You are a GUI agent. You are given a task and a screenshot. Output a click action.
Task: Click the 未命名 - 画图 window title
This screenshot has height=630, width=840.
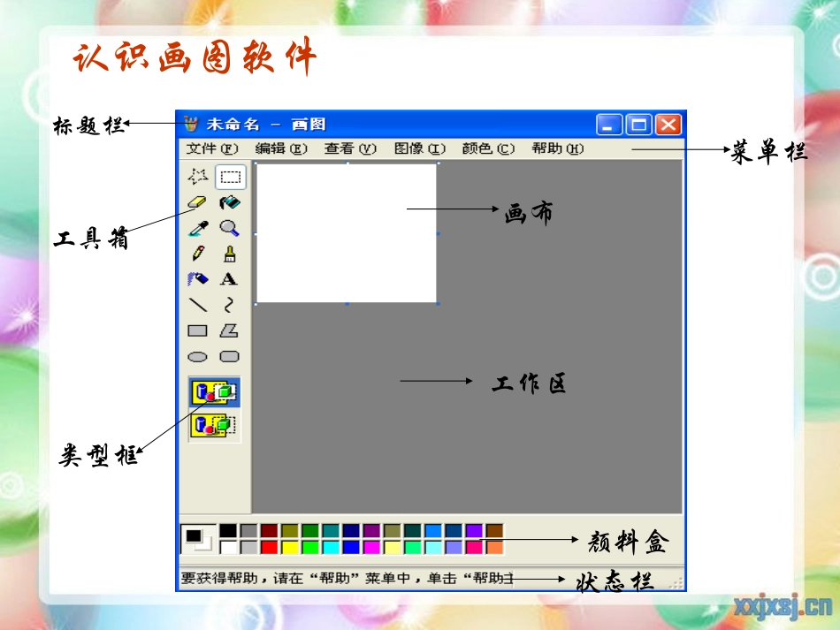coord(266,125)
